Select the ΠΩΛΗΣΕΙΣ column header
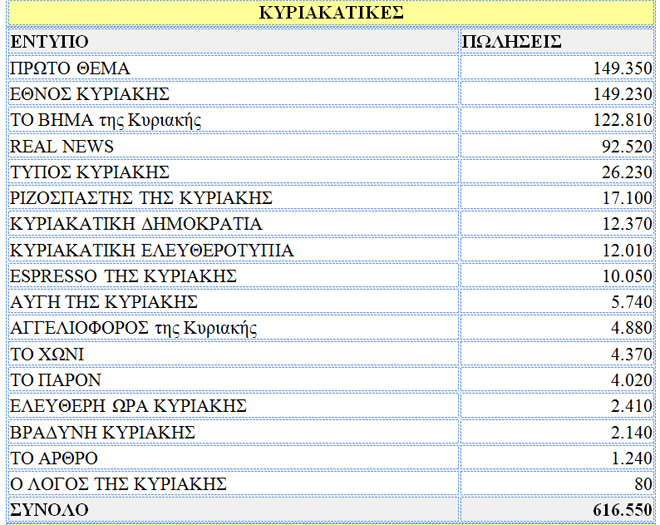 point(512,41)
